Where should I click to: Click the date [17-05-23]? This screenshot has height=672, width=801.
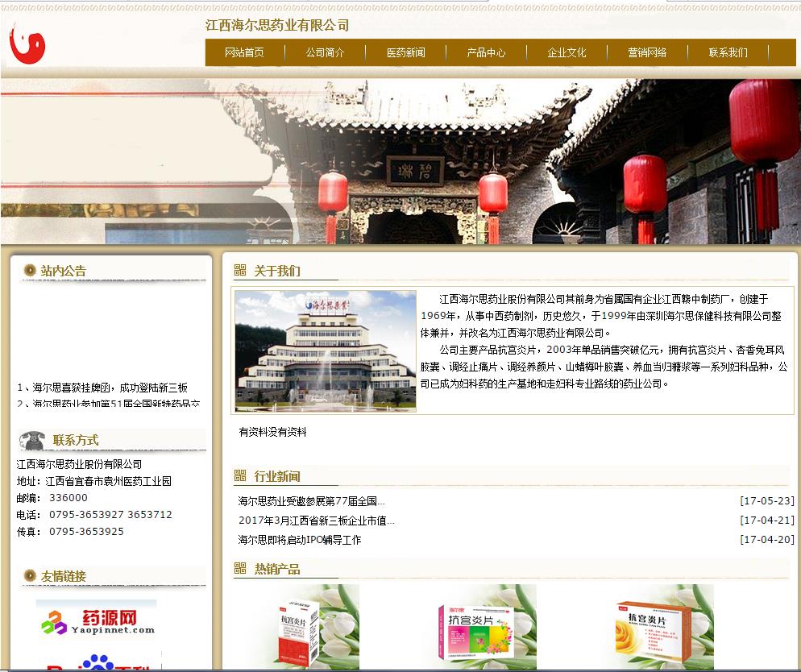point(767,501)
